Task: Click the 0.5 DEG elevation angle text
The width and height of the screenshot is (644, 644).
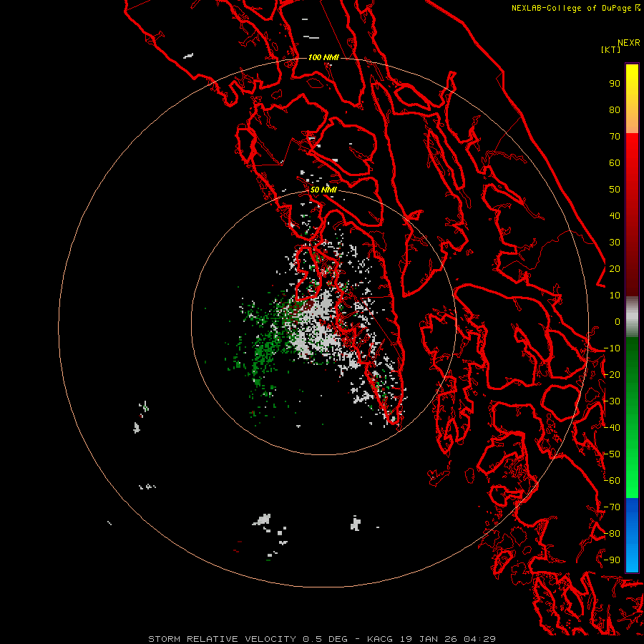Action: click(326, 639)
